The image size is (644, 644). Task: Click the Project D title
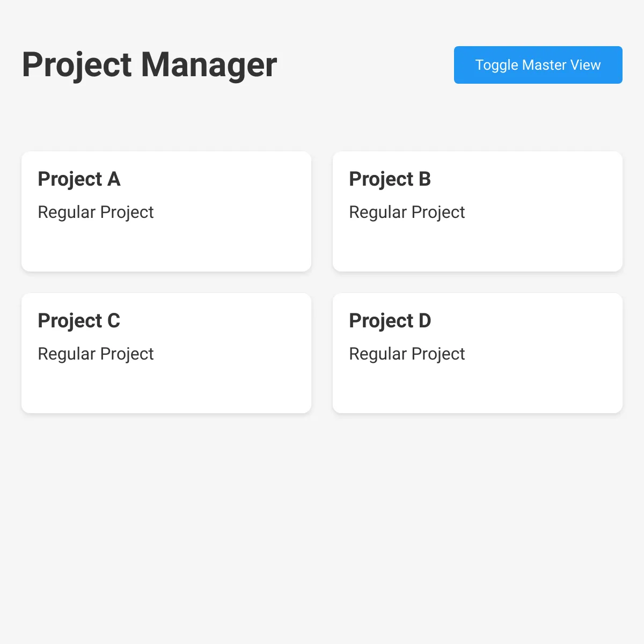390,321
